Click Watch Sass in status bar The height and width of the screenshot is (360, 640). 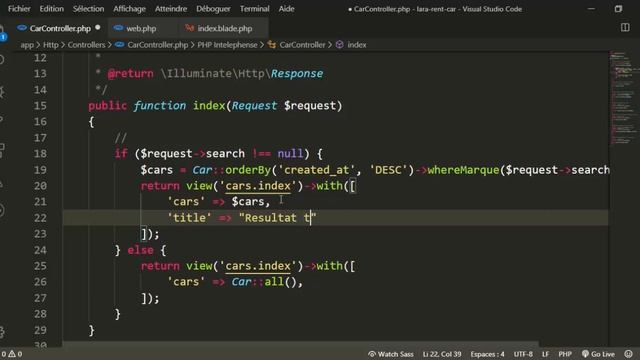click(x=391, y=354)
